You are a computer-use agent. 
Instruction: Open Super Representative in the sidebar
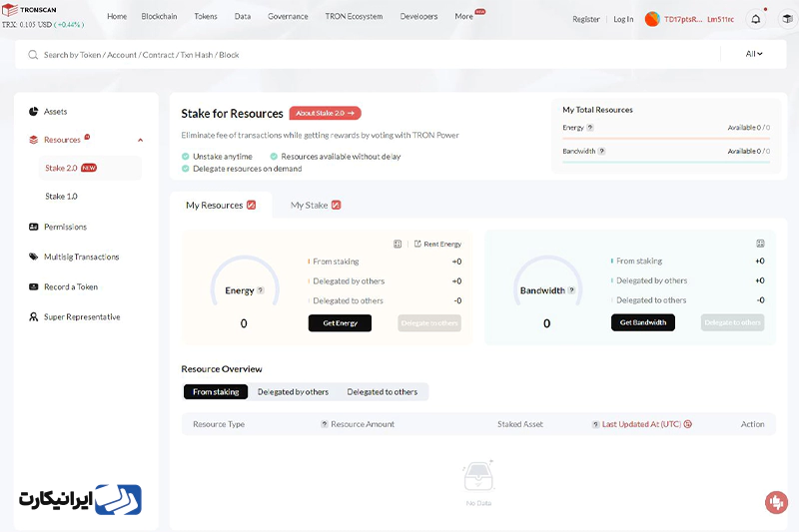tap(82, 316)
